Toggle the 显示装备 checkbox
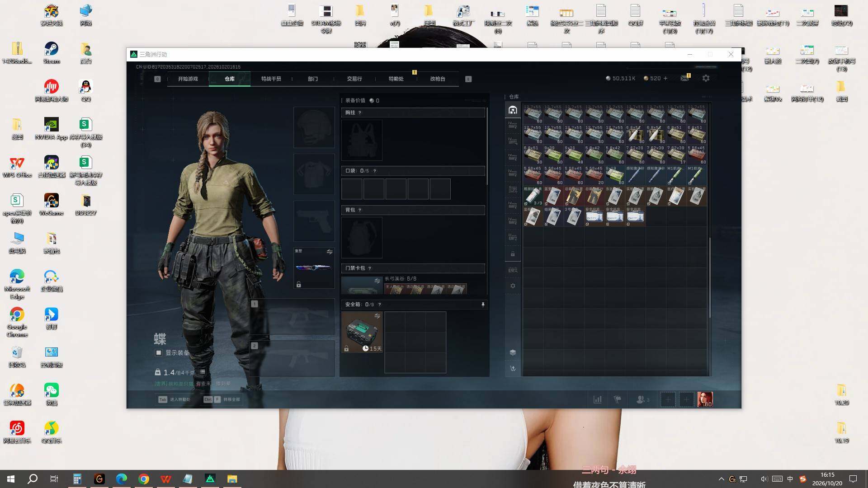The image size is (868, 488). 159,352
